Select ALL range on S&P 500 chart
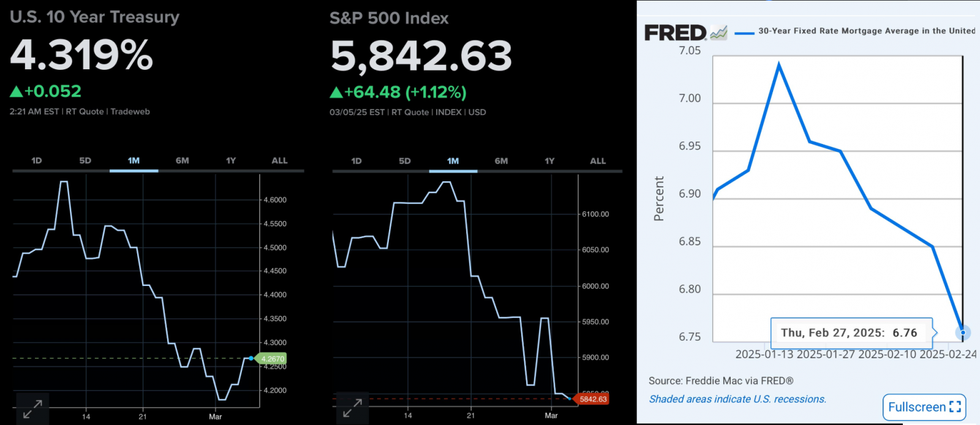The width and height of the screenshot is (980, 425). point(598,161)
